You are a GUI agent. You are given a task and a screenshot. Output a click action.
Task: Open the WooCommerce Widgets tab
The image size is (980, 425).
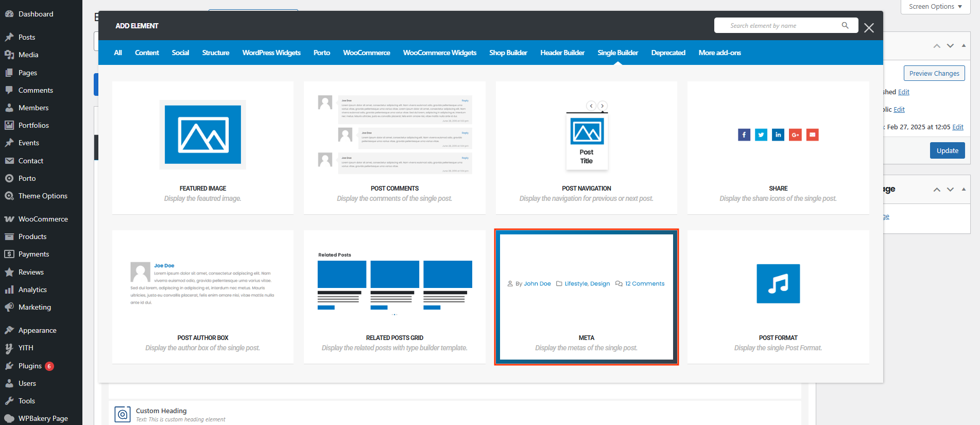pos(440,53)
